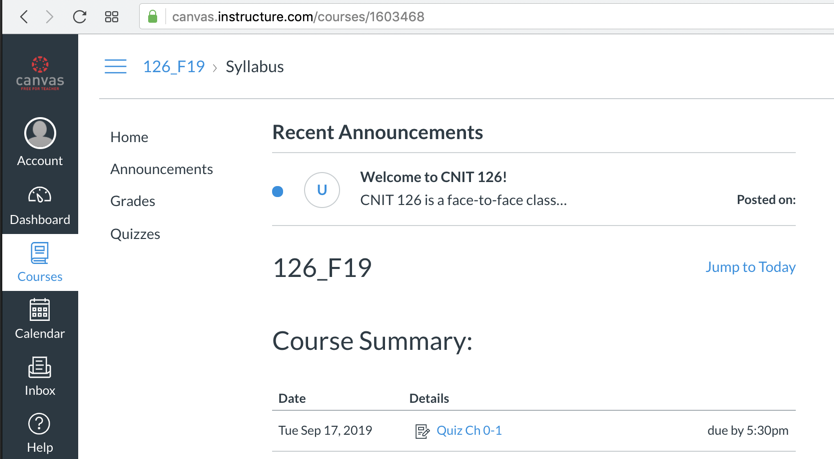Open Announcements in course menu

pos(161,169)
